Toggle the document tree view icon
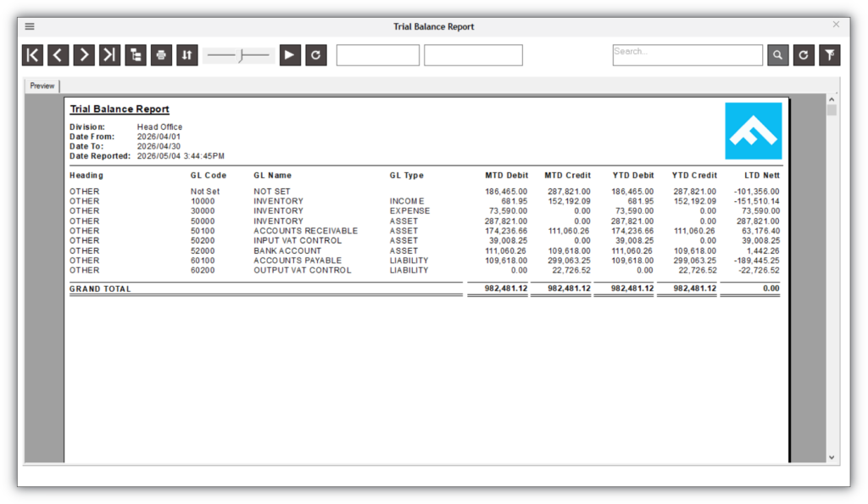 tap(136, 55)
